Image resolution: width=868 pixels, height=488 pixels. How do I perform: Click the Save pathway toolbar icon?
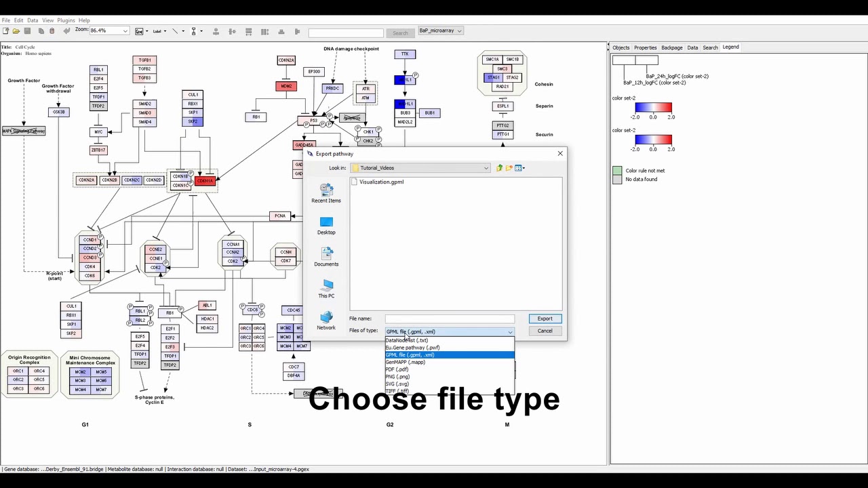pos(28,30)
